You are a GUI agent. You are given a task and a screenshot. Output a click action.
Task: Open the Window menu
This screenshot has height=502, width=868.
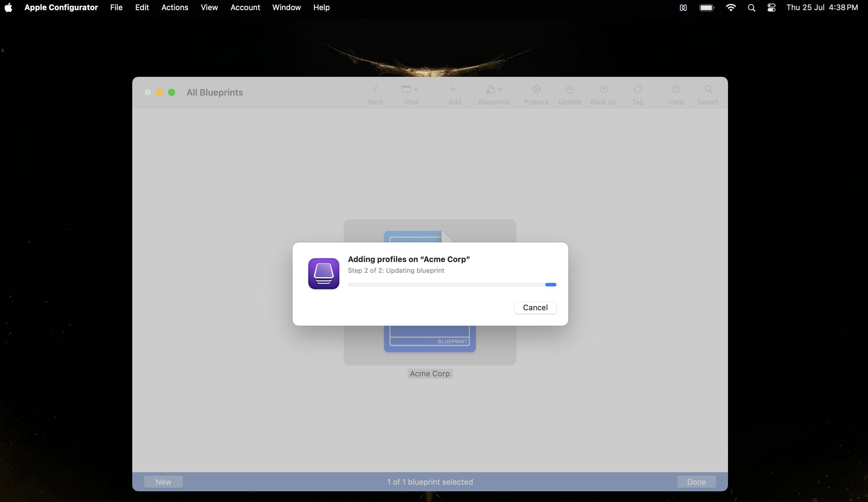(287, 7)
